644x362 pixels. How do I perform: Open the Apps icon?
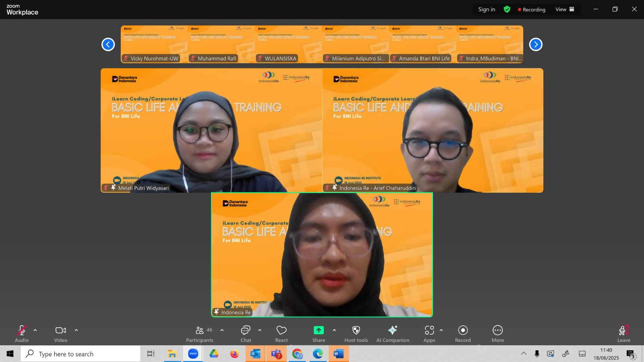pos(429,330)
